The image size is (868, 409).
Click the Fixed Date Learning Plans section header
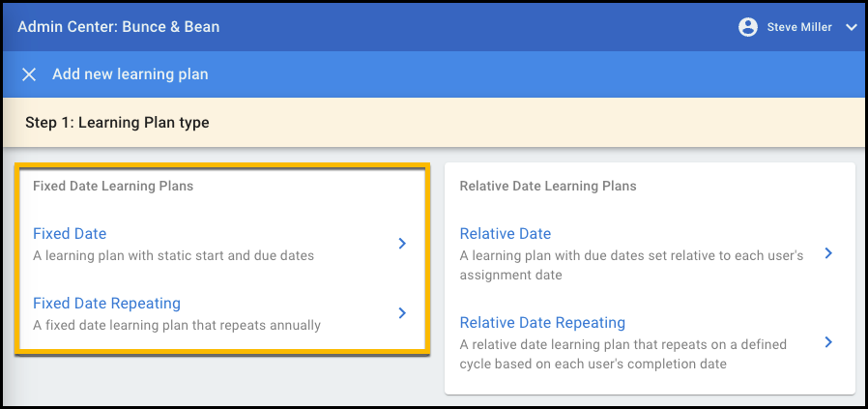(x=113, y=186)
